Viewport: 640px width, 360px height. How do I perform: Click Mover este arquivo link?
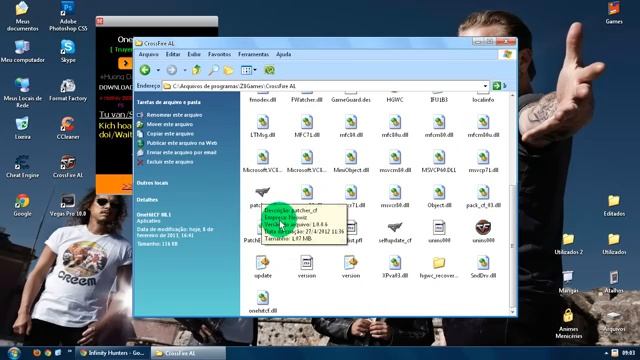pyautogui.click(x=169, y=124)
